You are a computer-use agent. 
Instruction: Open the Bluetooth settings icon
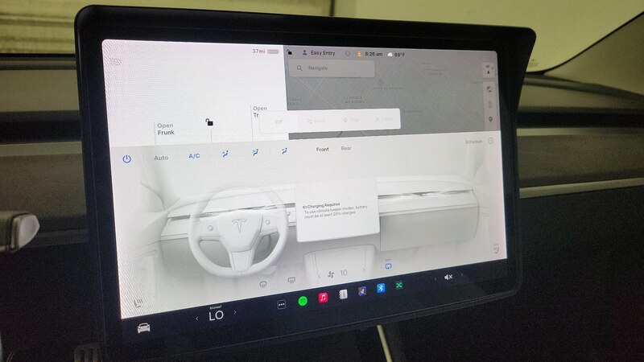pos(381,288)
